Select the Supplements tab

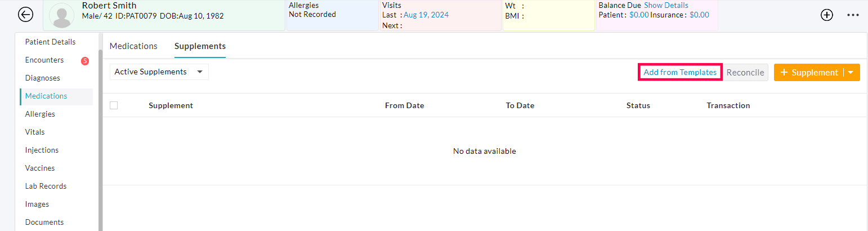pos(200,46)
